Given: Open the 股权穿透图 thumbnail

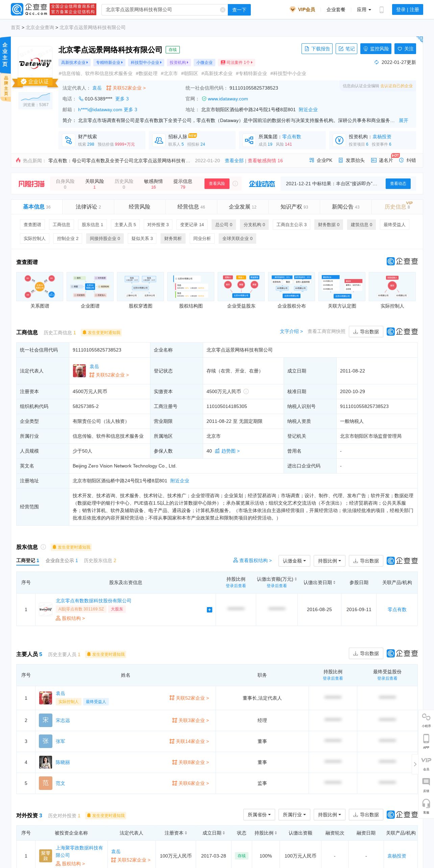Looking at the screenshot, I should point(141,287).
